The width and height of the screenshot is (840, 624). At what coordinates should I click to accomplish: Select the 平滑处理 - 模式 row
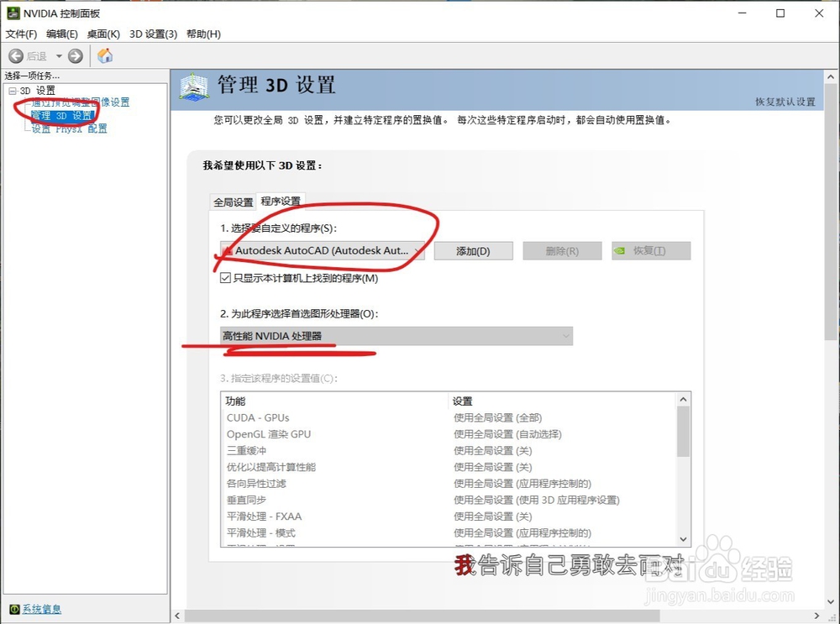tap(449, 533)
